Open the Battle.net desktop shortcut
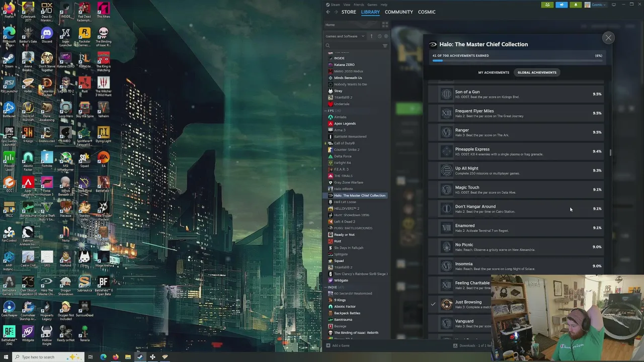This screenshot has width=644, height=362. click(x=9, y=110)
